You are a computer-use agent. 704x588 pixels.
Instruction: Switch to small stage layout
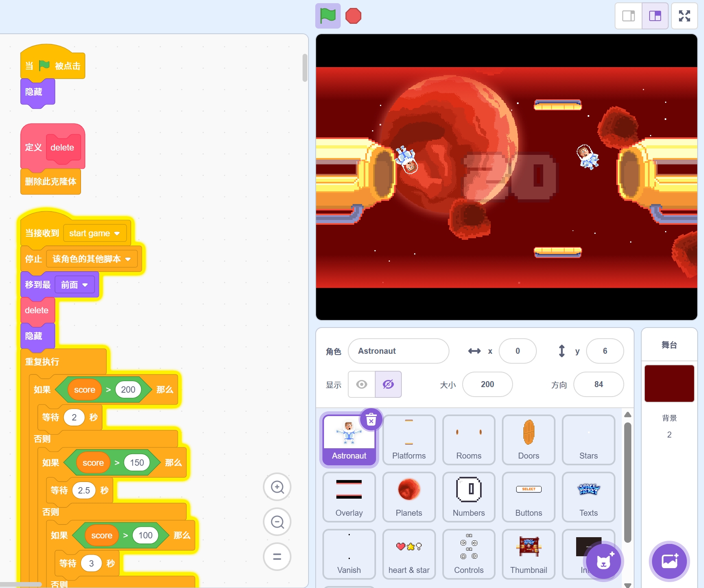[x=628, y=16]
